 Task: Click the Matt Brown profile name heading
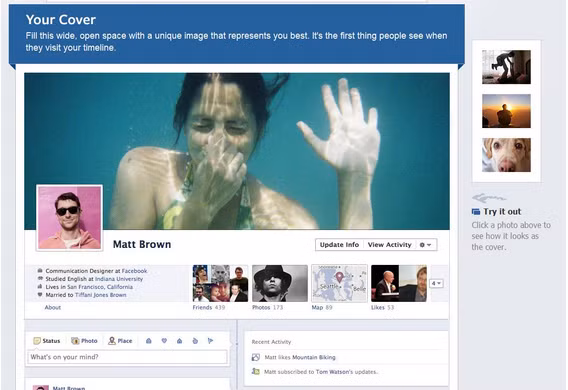coord(142,244)
